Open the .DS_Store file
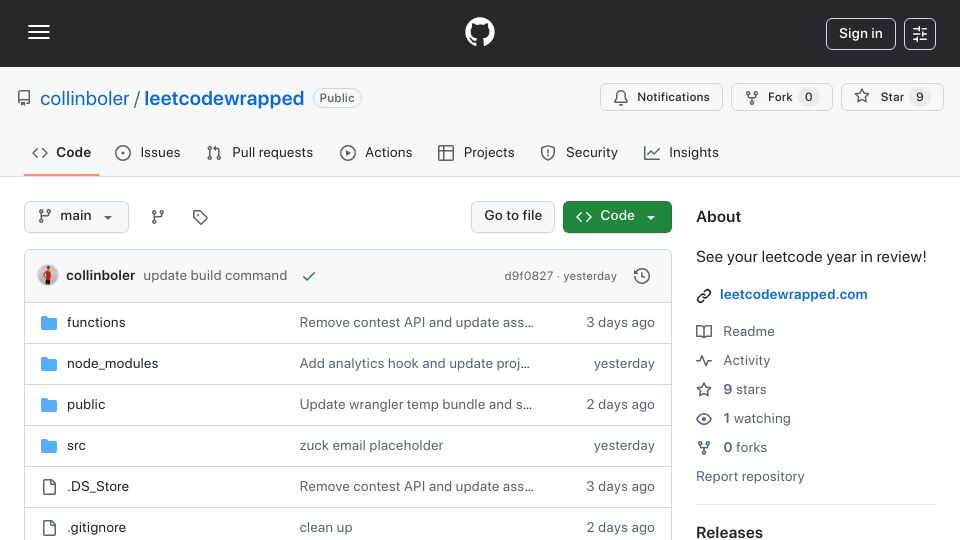This screenshot has height=540, width=960. (x=98, y=487)
